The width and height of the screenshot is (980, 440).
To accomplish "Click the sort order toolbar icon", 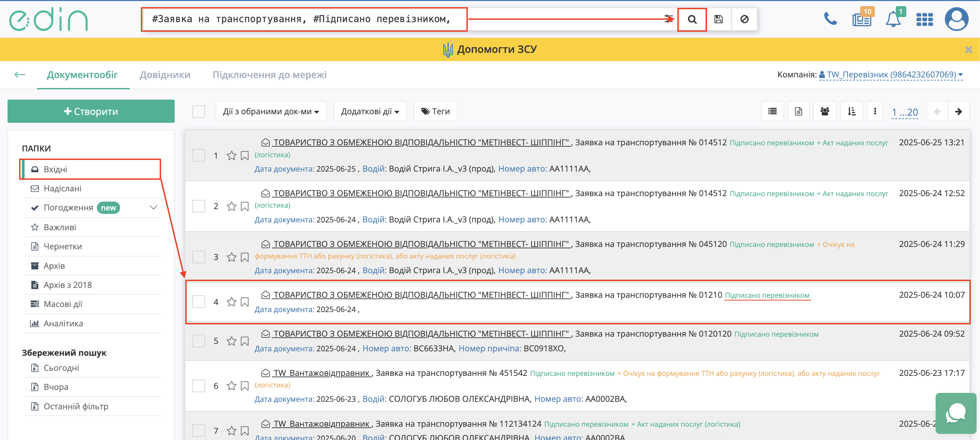I will tap(851, 112).
